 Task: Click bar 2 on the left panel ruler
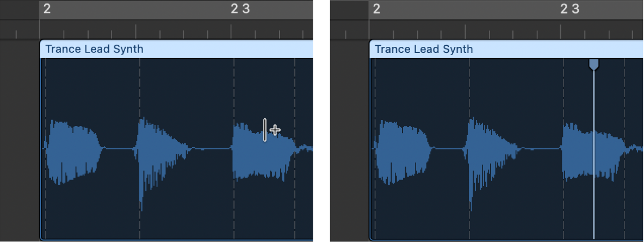47,9
